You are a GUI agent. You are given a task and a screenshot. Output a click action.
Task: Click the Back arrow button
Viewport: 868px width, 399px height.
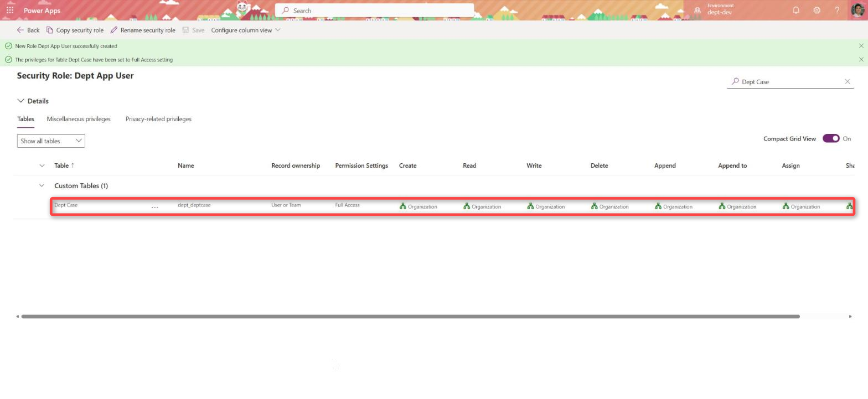pos(28,30)
